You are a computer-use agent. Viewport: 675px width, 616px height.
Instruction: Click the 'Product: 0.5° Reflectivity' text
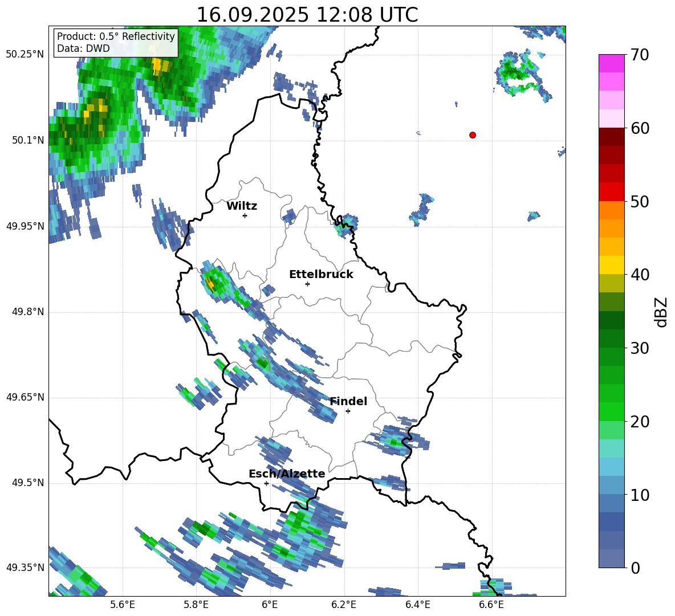pyautogui.click(x=116, y=36)
